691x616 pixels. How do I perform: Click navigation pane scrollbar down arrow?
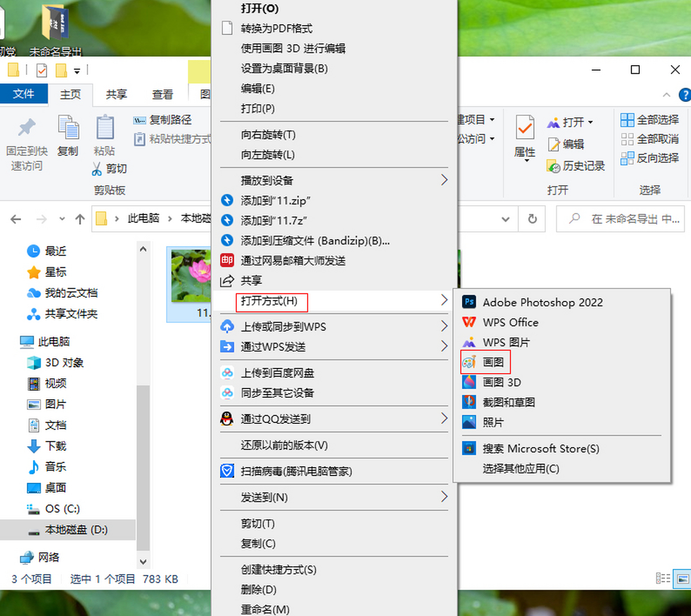click(x=143, y=561)
